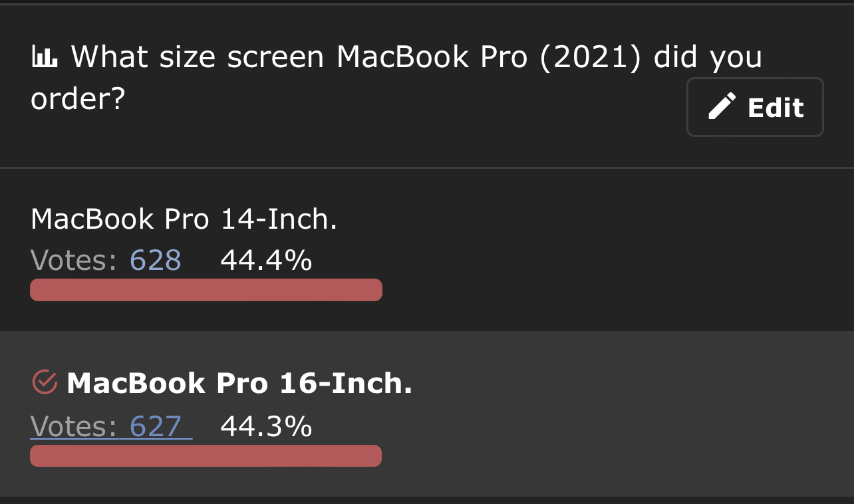Viewport: 854px width, 504px height.
Task: Click the 16-Inch red result bar
Action: pyautogui.click(x=206, y=456)
